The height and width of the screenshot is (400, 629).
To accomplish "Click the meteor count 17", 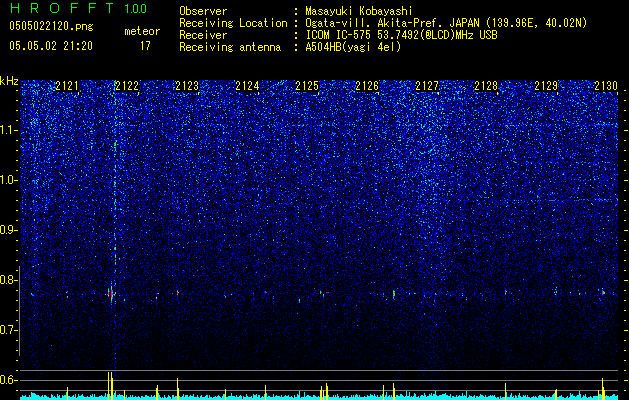I will pos(145,46).
